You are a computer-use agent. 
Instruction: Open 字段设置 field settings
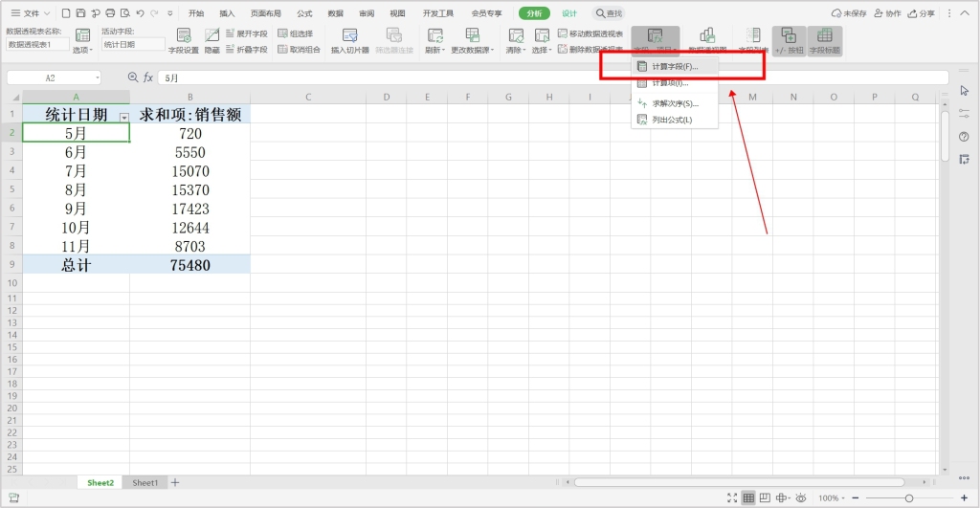[x=183, y=40]
